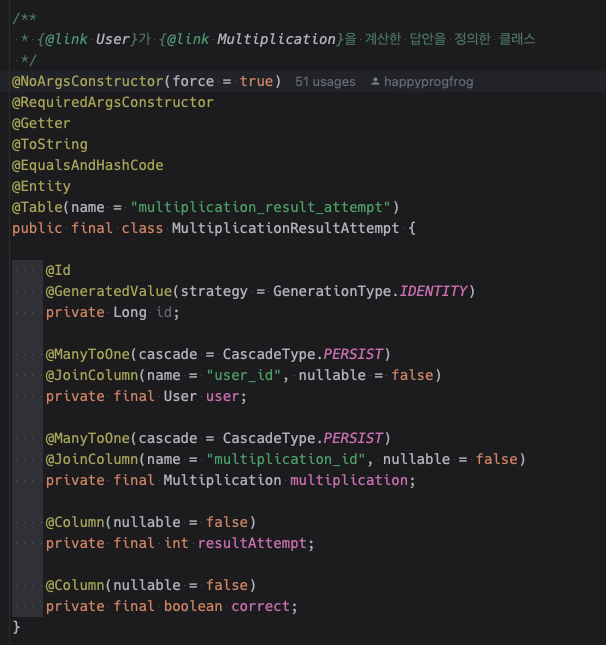The image size is (606, 645).
Task: Click the @Table annotation
Action: click(x=37, y=207)
